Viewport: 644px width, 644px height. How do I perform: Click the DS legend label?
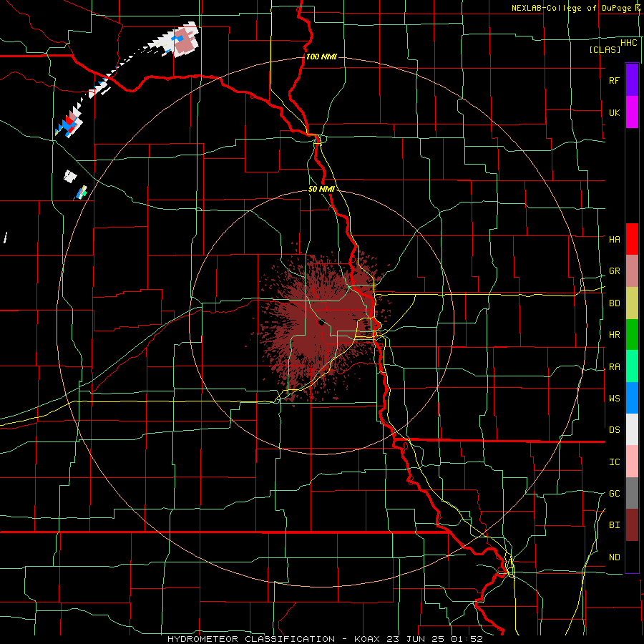pos(614,430)
